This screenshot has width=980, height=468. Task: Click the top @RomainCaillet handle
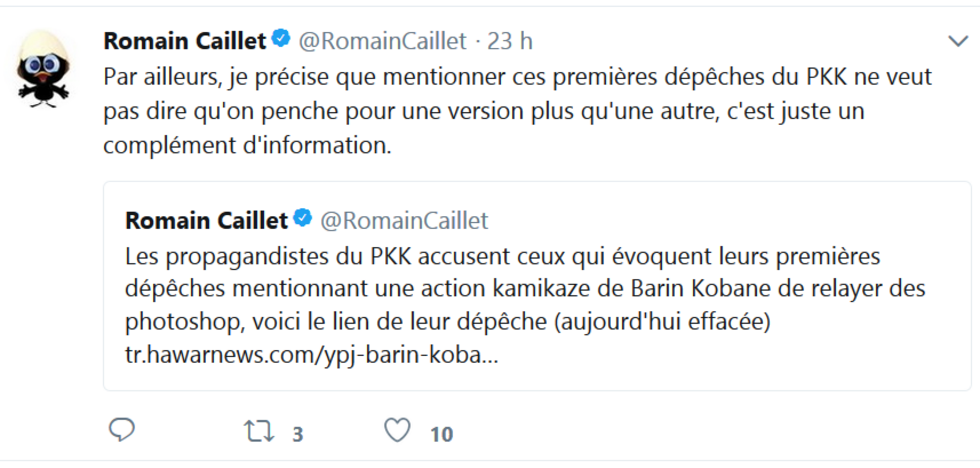(x=382, y=41)
